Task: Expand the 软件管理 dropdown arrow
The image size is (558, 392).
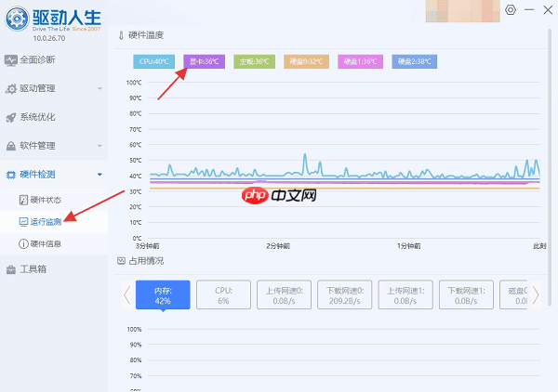Action: point(100,146)
